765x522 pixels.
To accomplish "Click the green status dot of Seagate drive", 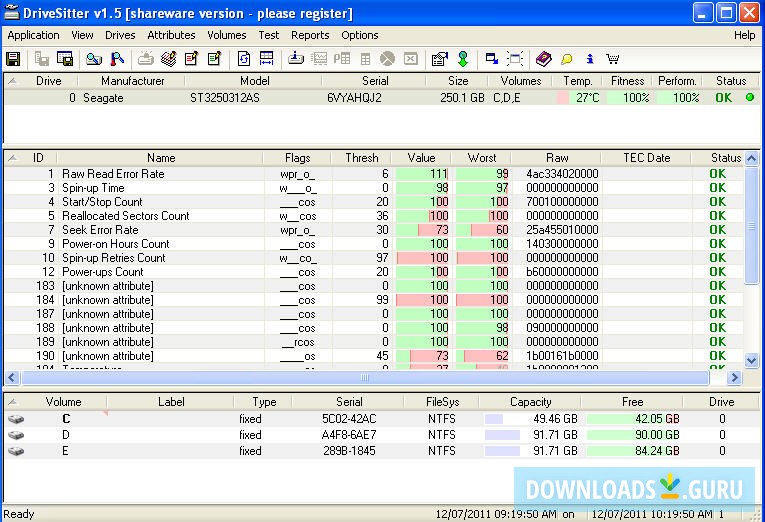I will tap(750, 98).
